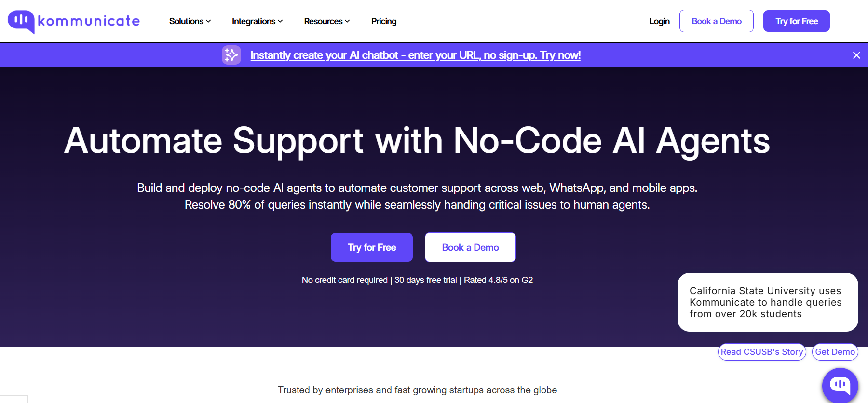Choose the Get Demo quick reply
This screenshot has height=403, width=868.
[x=835, y=352]
